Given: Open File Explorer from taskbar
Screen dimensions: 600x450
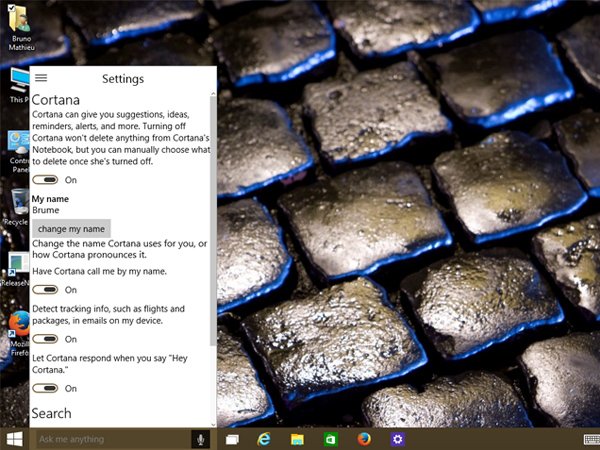Looking at the screenshot, I should click(x=297, y=439).
